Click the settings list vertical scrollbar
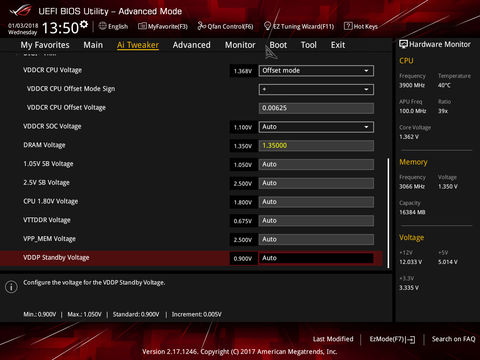 (x=388, y=213)
